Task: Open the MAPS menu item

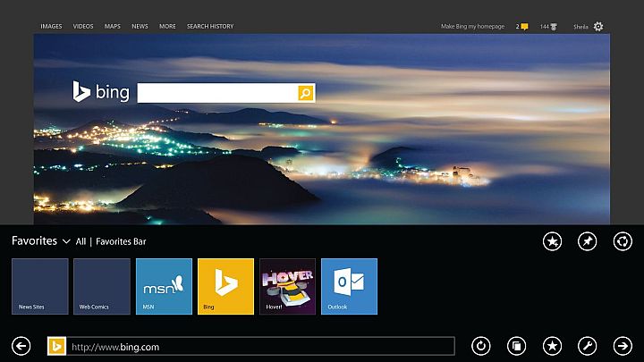Action: point(112,26)
